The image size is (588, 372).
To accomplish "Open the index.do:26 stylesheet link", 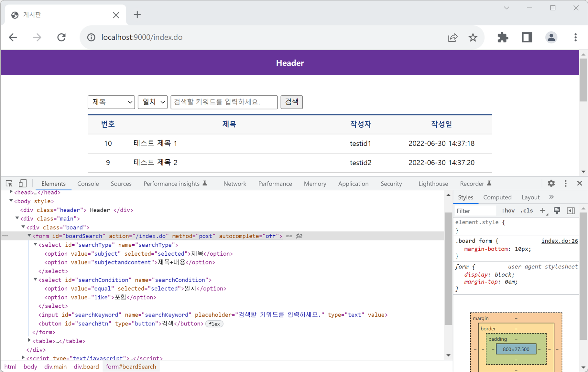I will pos(560,241).
